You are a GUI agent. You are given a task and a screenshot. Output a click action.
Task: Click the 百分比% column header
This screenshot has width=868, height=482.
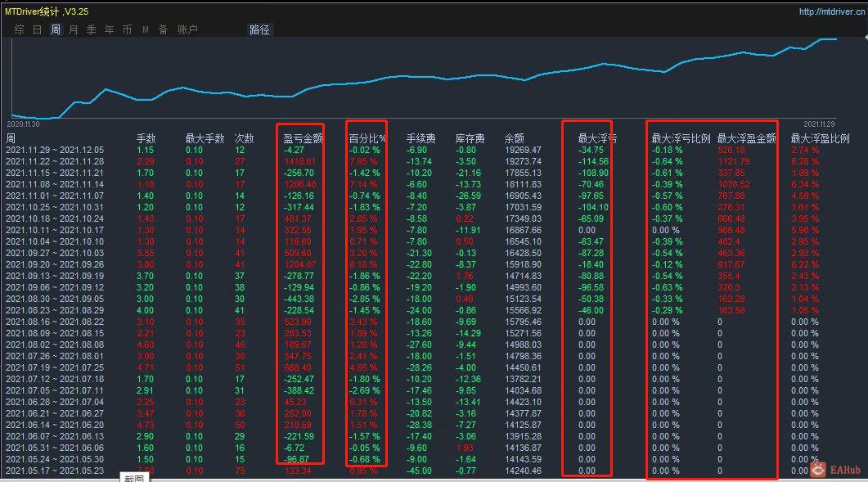(x=367, y=138)
